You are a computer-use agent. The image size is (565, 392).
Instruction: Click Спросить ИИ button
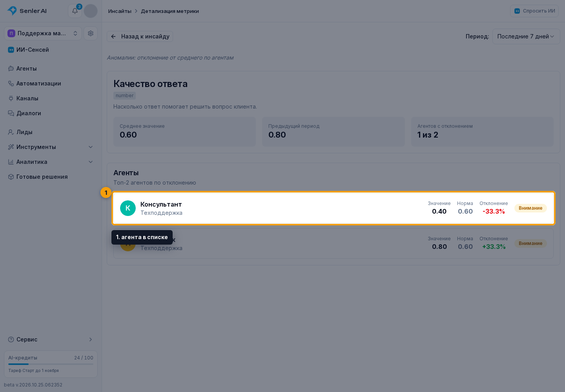(534, 11)
